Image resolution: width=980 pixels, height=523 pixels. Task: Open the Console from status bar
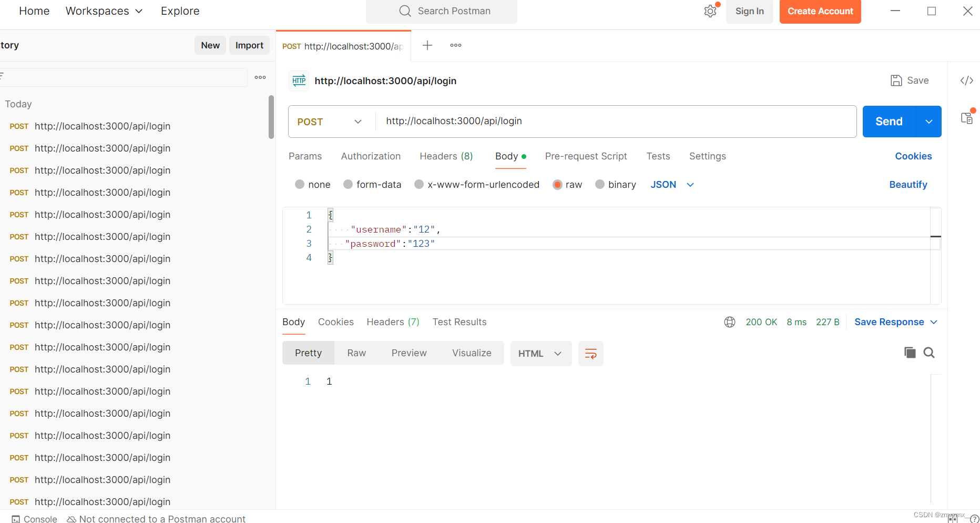click(35, 519)
